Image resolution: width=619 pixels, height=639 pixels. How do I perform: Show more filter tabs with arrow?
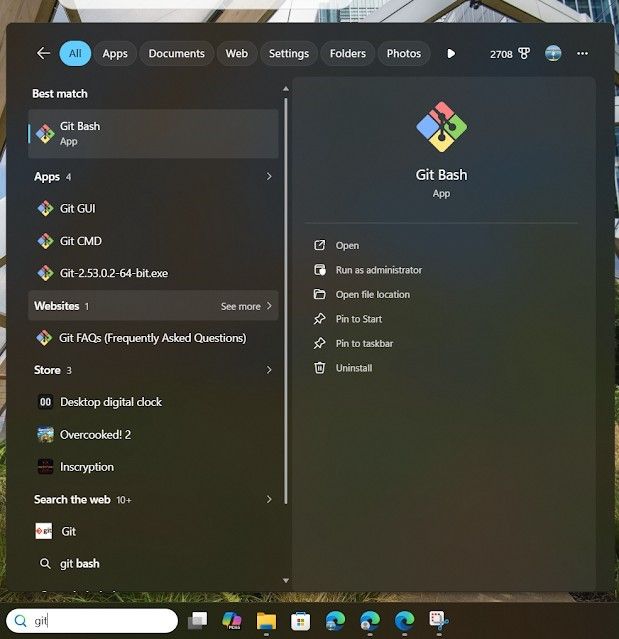point(451,54)
